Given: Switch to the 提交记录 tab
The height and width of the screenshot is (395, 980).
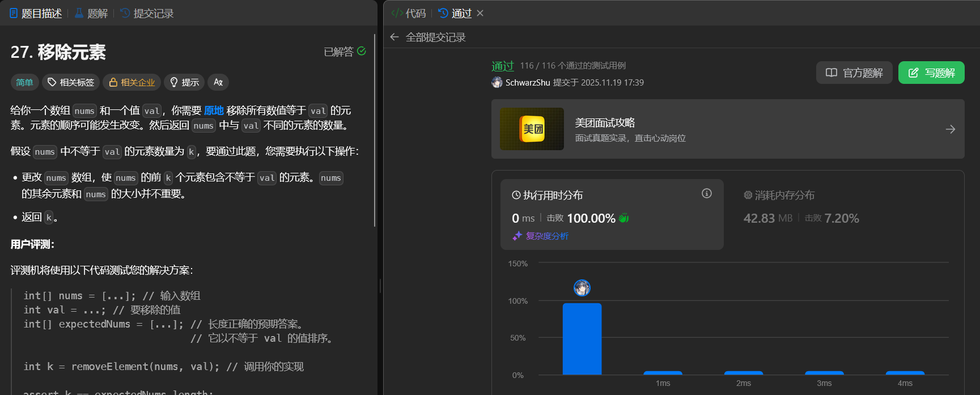Looking at the screenshot, I should tap(147, 13).
